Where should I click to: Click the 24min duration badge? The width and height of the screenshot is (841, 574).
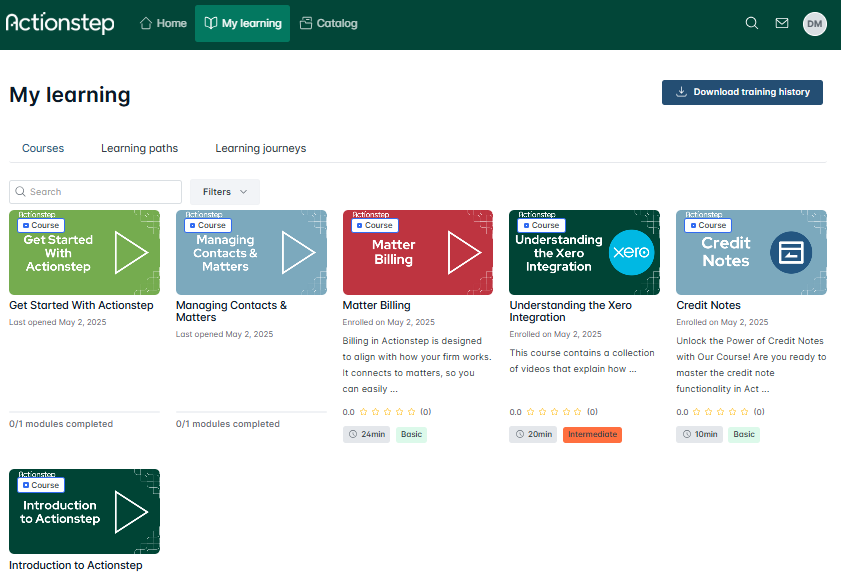coord(367,434)
